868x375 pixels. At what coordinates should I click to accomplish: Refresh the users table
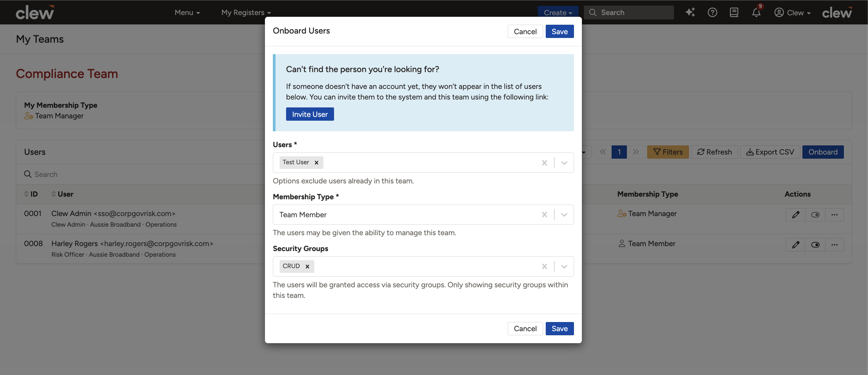pos(714,152)
